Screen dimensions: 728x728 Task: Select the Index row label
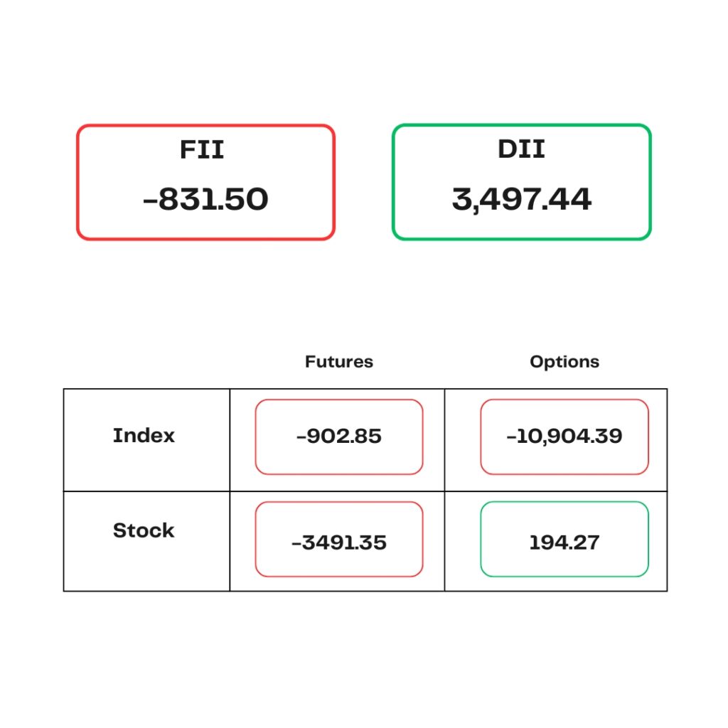tap(144, 436)
